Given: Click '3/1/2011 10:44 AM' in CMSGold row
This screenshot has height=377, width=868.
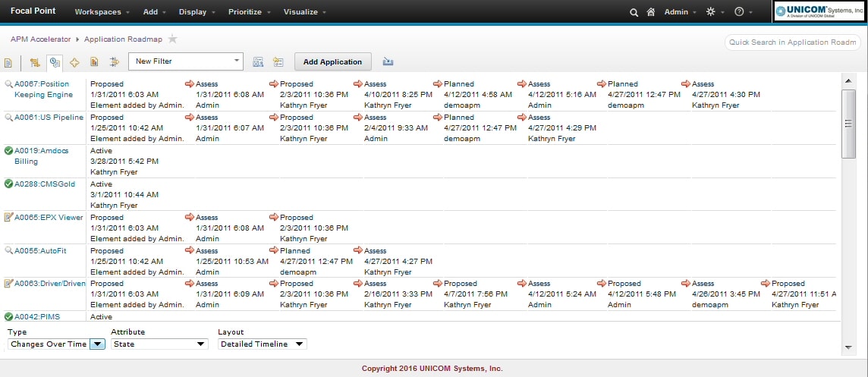Looking at the screenshot, I should point(124,194).
